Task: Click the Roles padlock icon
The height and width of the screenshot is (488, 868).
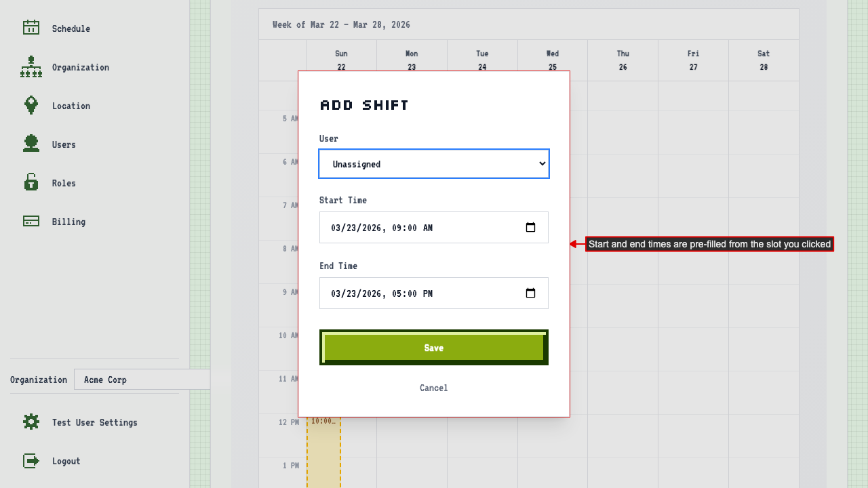Action: point(31,182)
